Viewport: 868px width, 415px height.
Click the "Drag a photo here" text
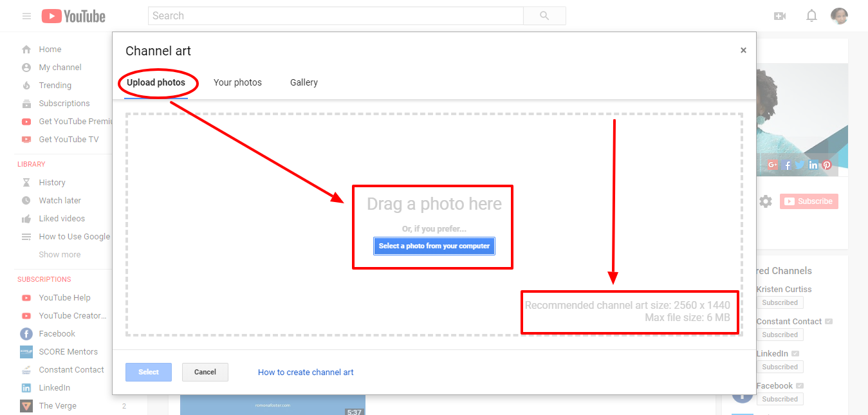[434, 204]
